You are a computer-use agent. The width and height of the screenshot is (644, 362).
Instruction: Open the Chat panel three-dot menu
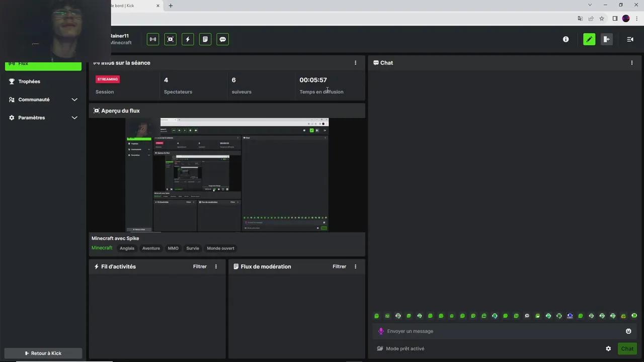[x=632, y=63]
